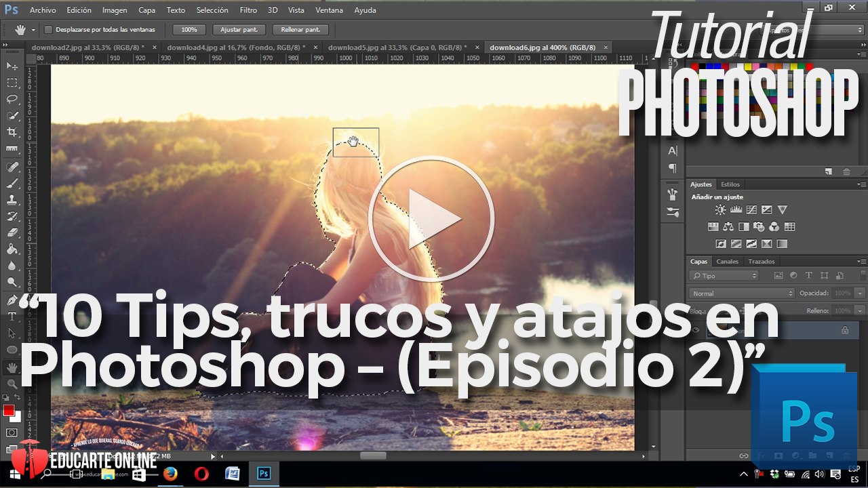Select the Brush tool
This screenshot has width=868, height=488.
pos(12,183)
